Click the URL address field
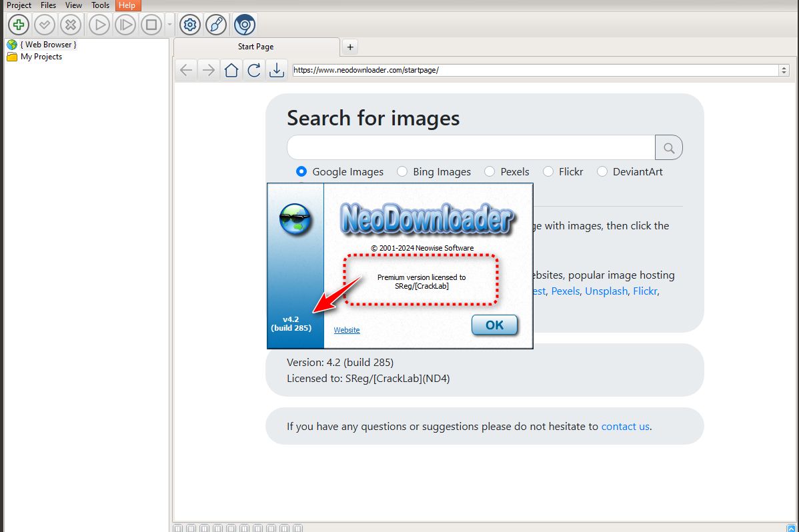 (535, 70)
